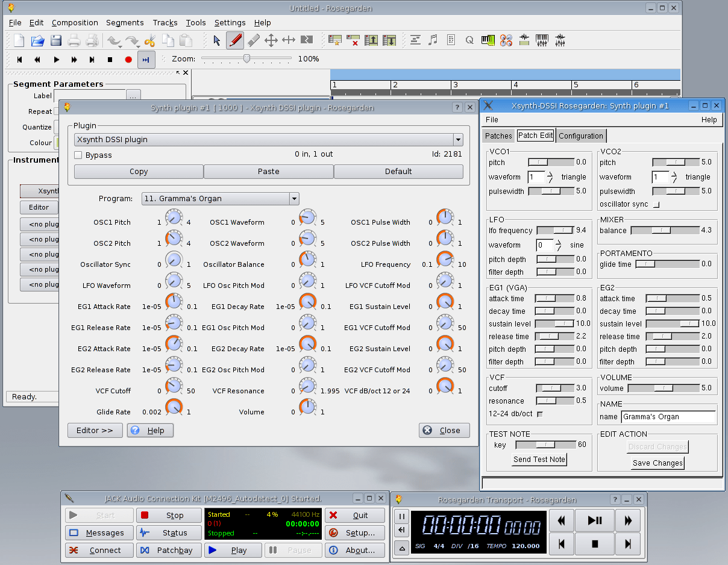Select the Erase tool
This screenshot has width=728, height=565.
point(253,40)
